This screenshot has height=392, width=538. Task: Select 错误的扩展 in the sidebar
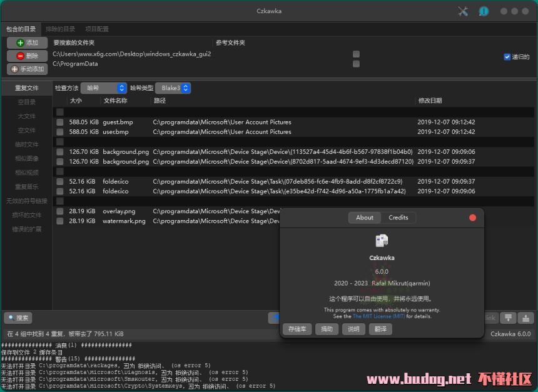tap(27, 229)
